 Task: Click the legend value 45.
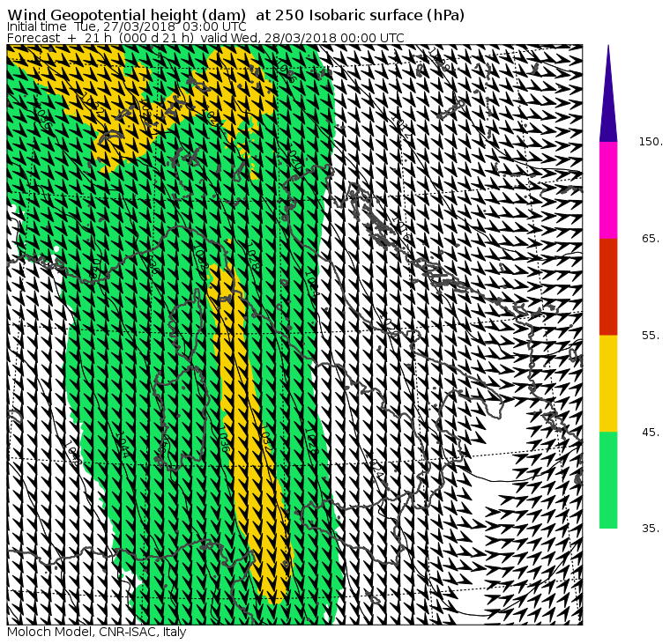point(651,433)
